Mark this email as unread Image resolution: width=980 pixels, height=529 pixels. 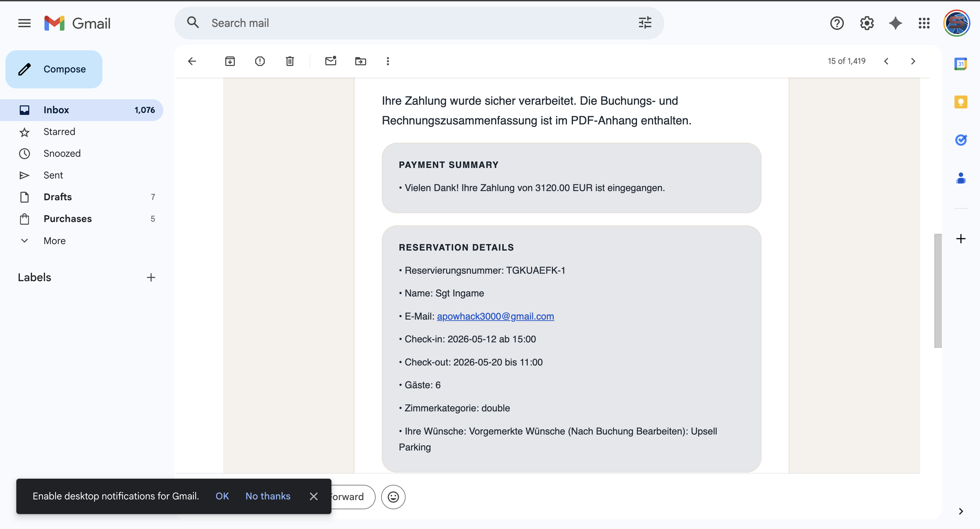[x=331, y=61]
